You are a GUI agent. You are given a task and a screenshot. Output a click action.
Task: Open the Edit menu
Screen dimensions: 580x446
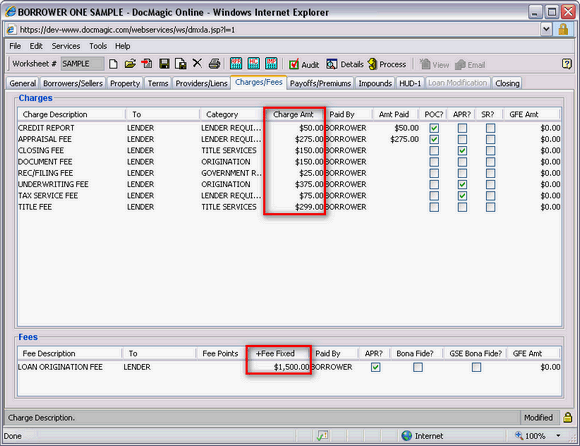pyautogui.click(x=36, y=46)
